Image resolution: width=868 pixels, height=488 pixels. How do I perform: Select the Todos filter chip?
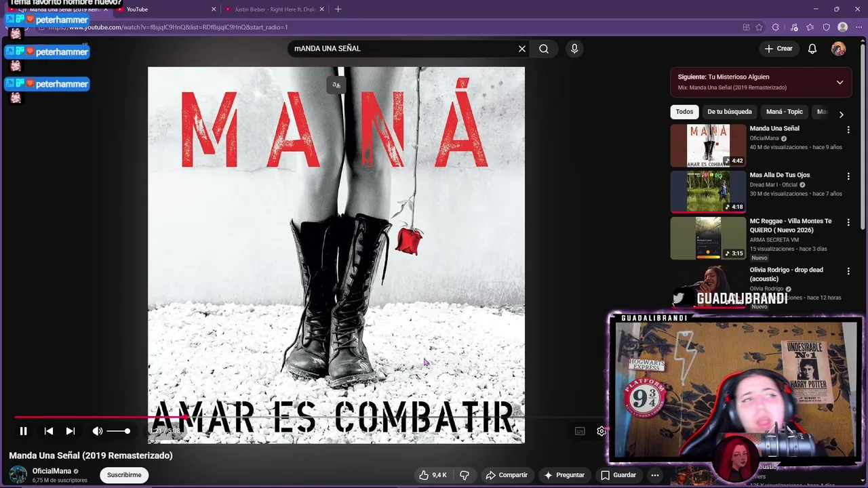tap(684, 112)
